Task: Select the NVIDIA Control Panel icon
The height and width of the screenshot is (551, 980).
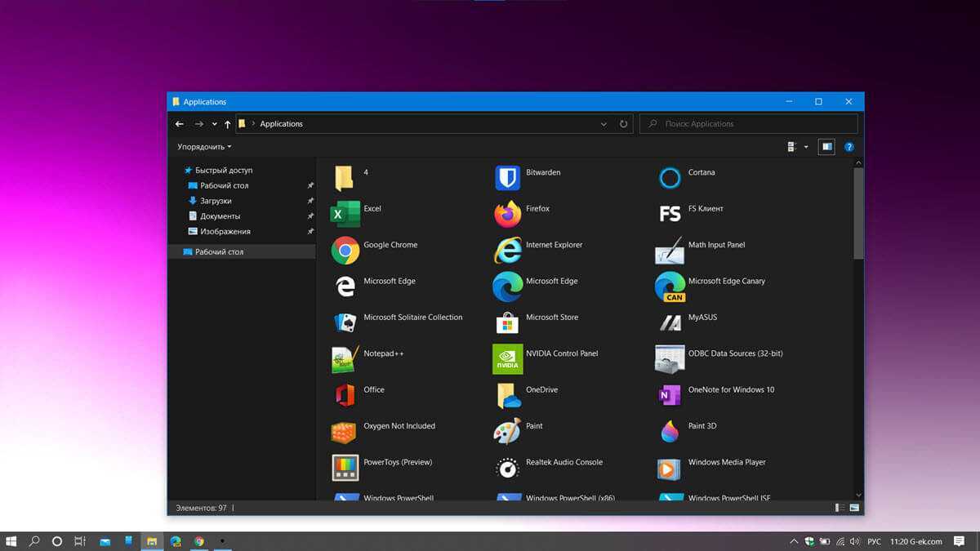Action: coord(507,358)
